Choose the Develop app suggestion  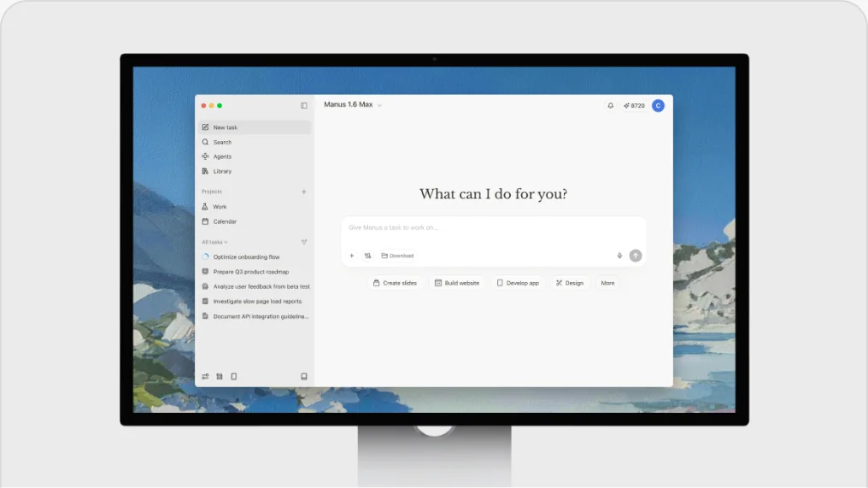point(518,283)
